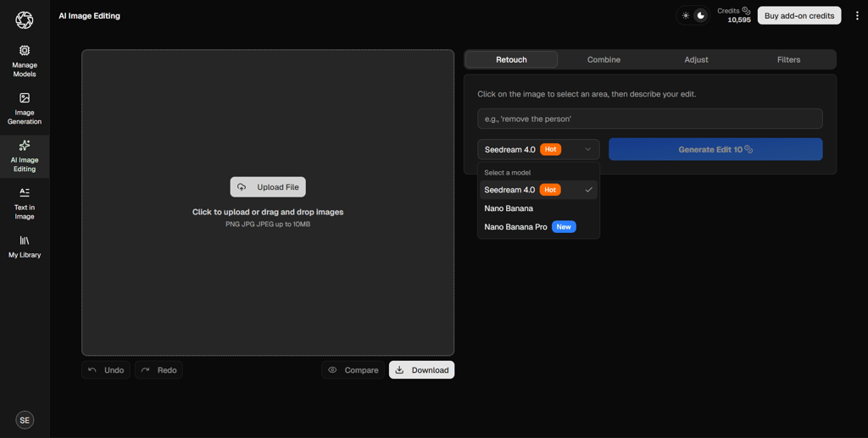
Task: Open the SE user avatar
Action: click(x=25, y=419)
